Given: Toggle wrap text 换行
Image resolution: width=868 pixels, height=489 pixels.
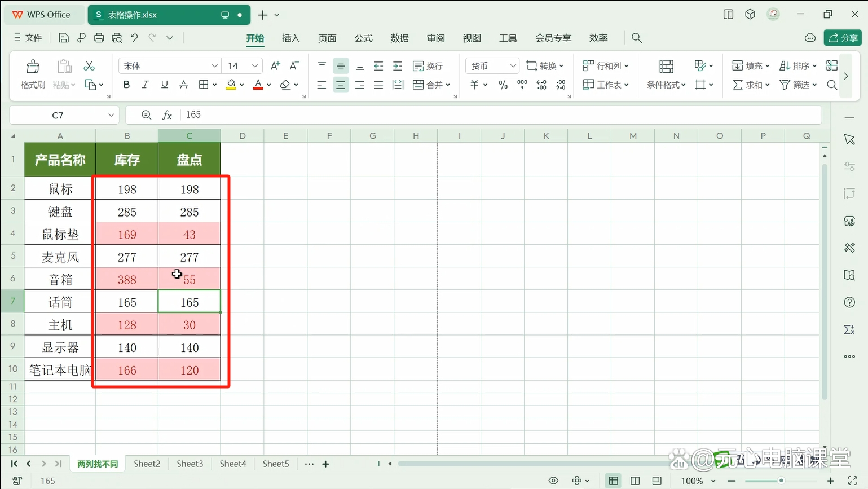Looking at the screenshot, I should (x=428, y=66).
